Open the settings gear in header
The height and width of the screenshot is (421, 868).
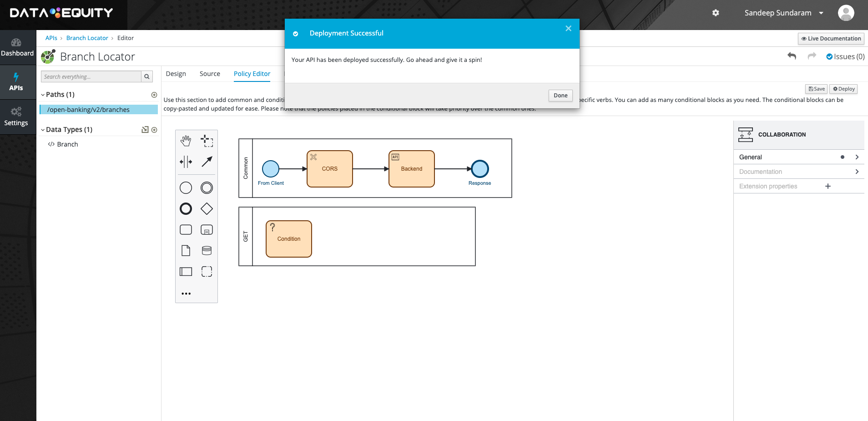point(716,13)
